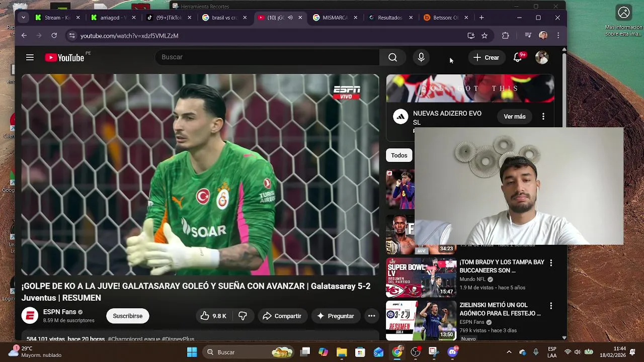644x362 pixels.
Task: Click Ver más on the adidas ad
Action: click(x=515, y=117)
